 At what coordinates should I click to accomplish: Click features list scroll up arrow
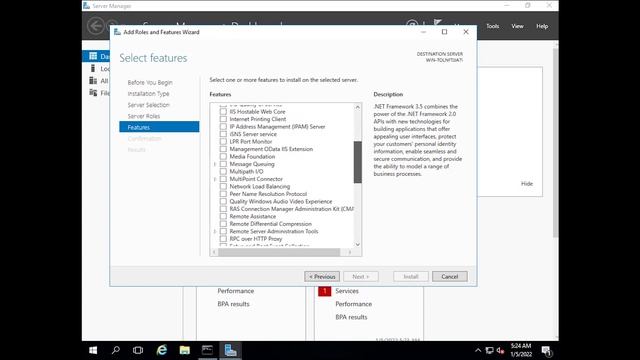(358, 107)
